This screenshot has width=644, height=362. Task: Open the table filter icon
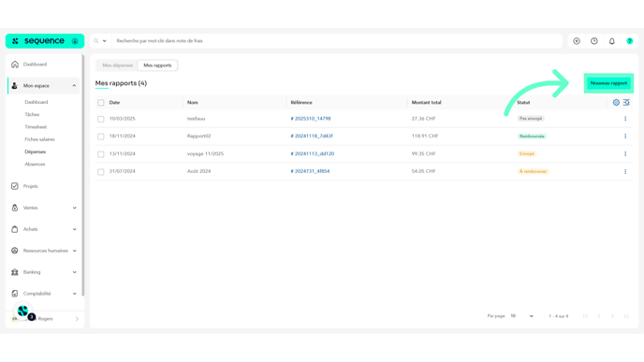pyautogui.click(x=626, y=103)
